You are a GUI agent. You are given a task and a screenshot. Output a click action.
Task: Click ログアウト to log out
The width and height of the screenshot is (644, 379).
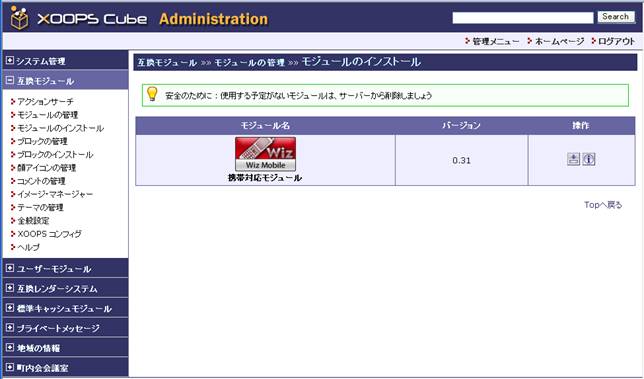tap(616, 41)
